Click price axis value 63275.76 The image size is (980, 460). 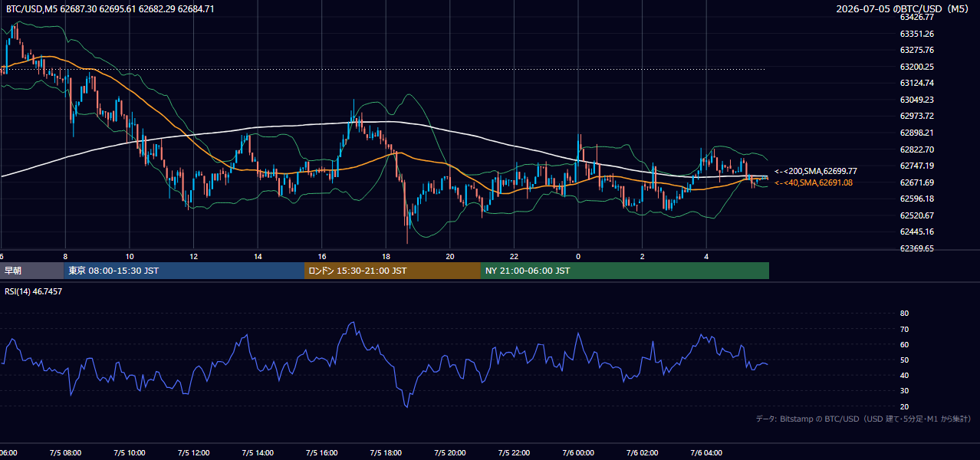916,50
